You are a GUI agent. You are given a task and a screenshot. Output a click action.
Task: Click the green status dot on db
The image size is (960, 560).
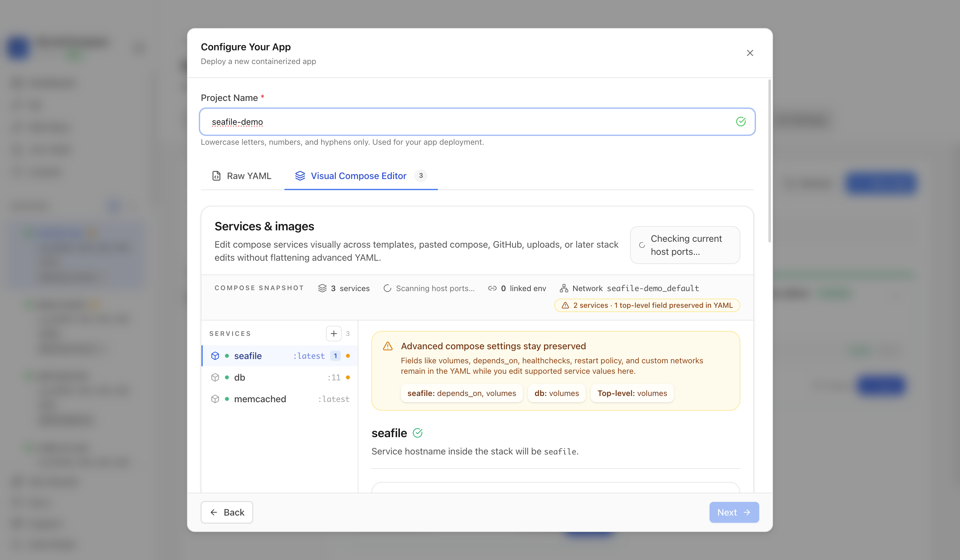tap(227, 378)
